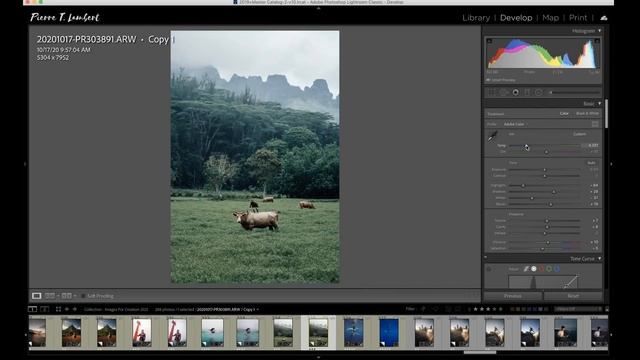640x360 pixels.
Task: Select the blue channel curve
Action: click(x=557, y=269)
